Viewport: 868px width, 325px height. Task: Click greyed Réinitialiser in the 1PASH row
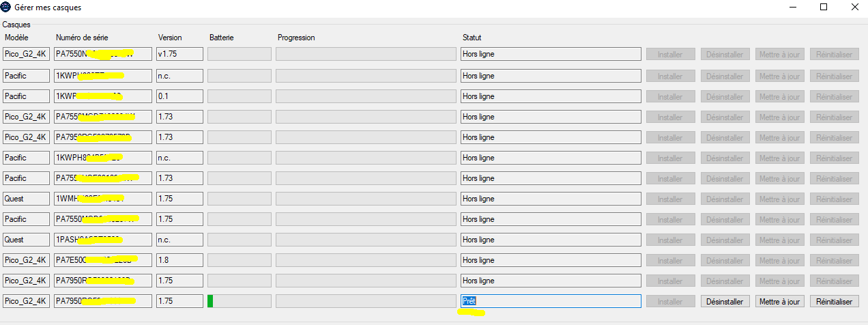pos(835,240)
